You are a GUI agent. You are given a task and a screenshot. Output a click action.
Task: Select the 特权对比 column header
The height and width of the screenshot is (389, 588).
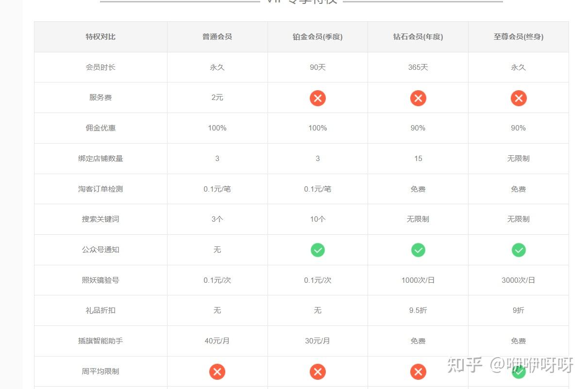[101, 37]
